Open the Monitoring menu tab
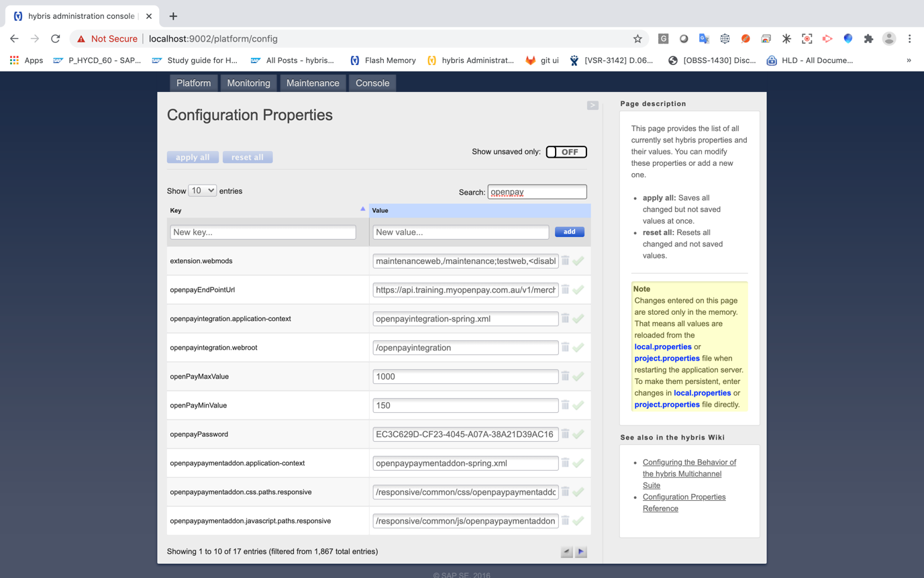924x578 pixels. pos(248,83)
